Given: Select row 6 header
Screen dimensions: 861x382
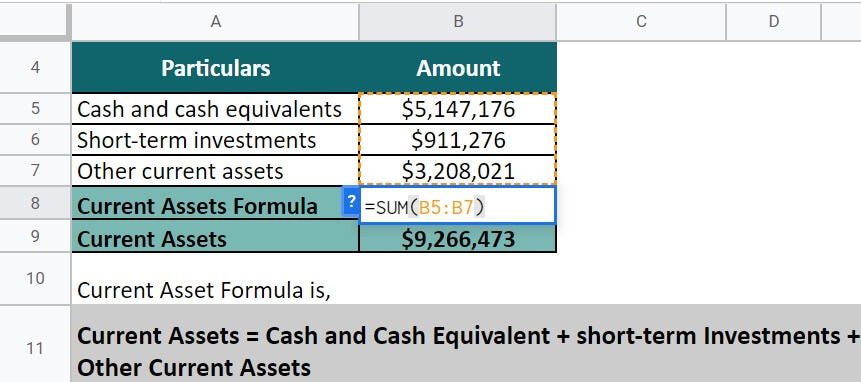Looking at the screenshot, I should [35, 139].
